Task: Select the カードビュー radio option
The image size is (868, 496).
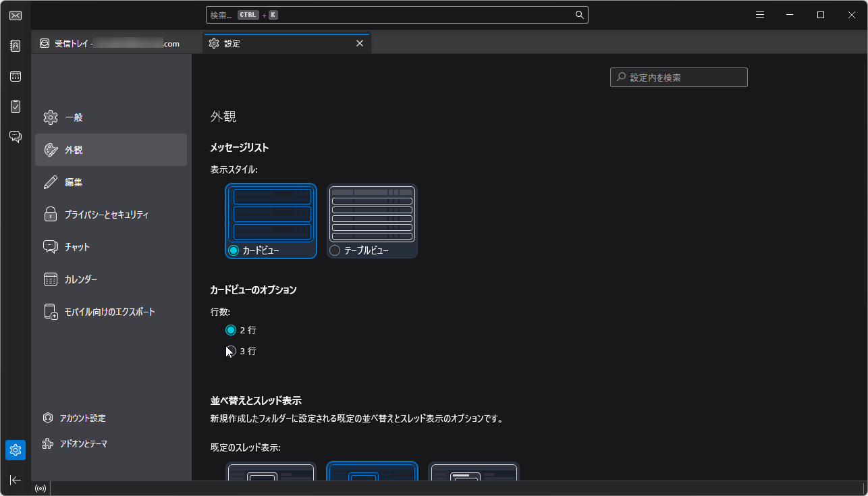Action: click(234, 250)
